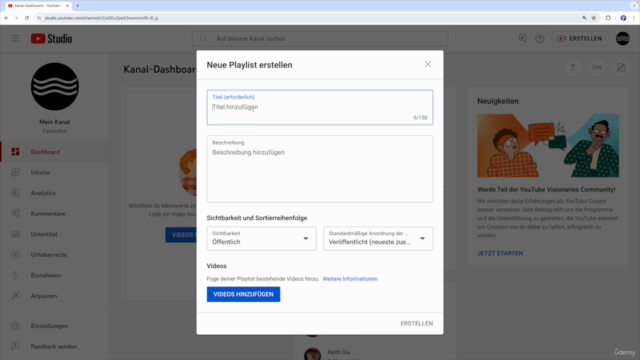
Task: Click the Untertitel icon
Action: click(x=15, y=234)
